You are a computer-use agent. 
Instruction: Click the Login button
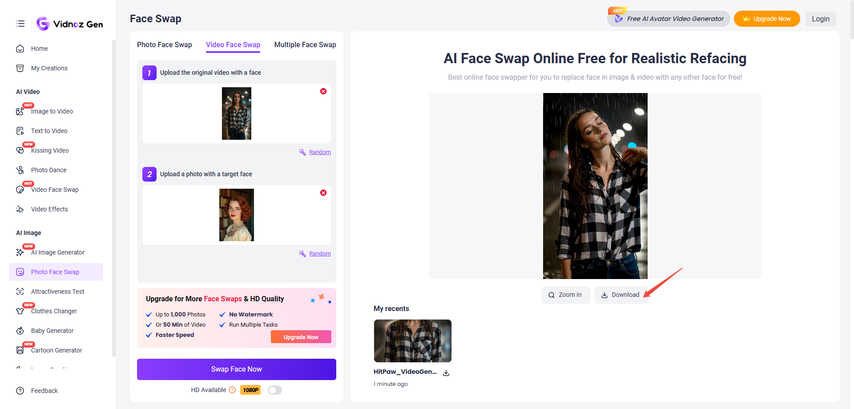tap(821, 19)
